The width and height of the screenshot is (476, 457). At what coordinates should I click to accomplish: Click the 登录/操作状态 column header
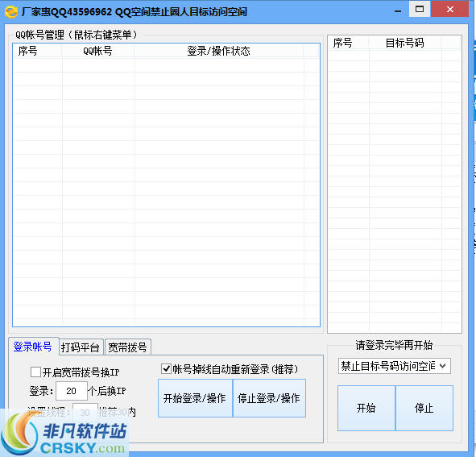click(219, 51)
